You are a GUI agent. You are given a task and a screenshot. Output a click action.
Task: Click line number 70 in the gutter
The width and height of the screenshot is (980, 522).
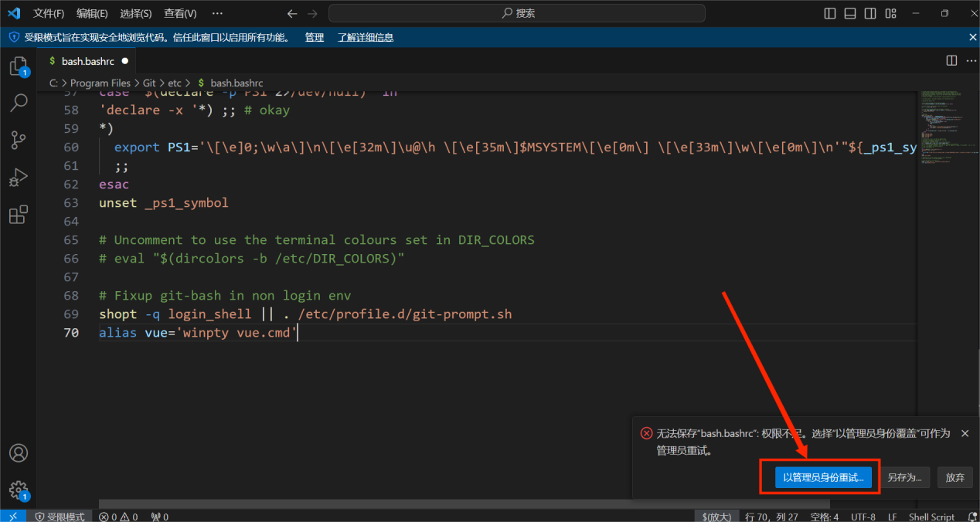(71, 333)
